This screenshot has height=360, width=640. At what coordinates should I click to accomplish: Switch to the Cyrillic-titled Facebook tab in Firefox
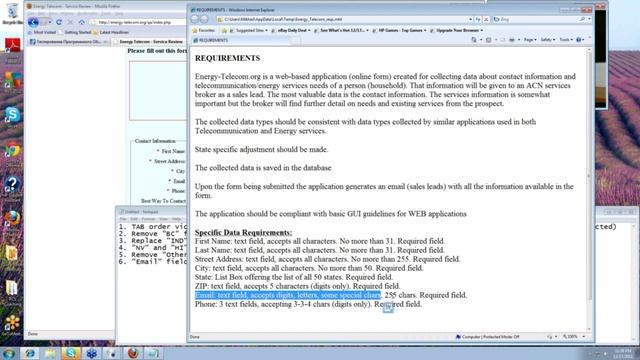tap(69, 42)
